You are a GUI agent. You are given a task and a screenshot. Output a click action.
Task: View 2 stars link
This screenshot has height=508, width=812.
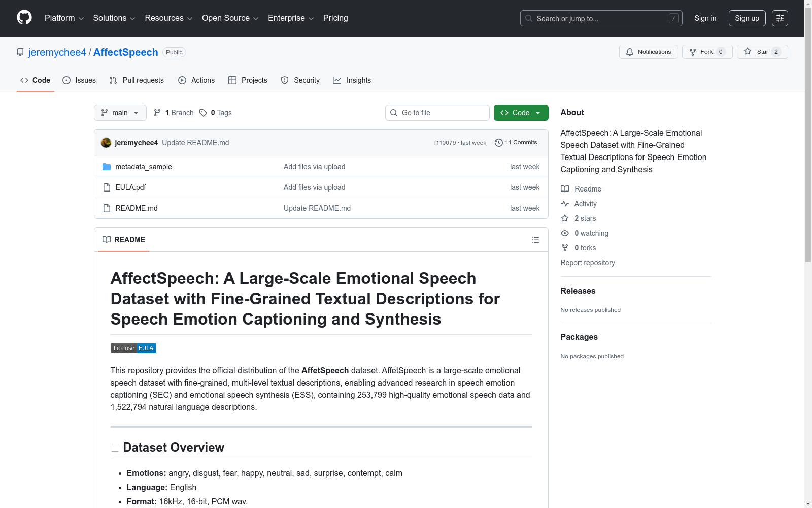579,218
